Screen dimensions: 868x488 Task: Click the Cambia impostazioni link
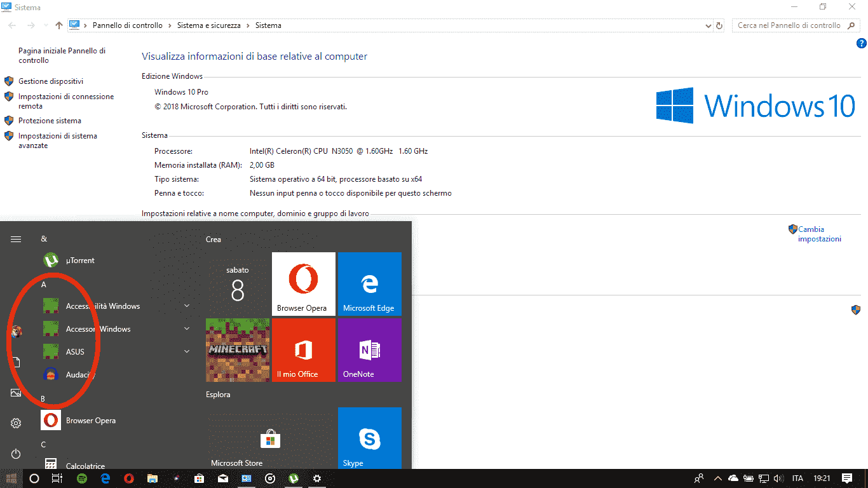[x=819, y=234]
